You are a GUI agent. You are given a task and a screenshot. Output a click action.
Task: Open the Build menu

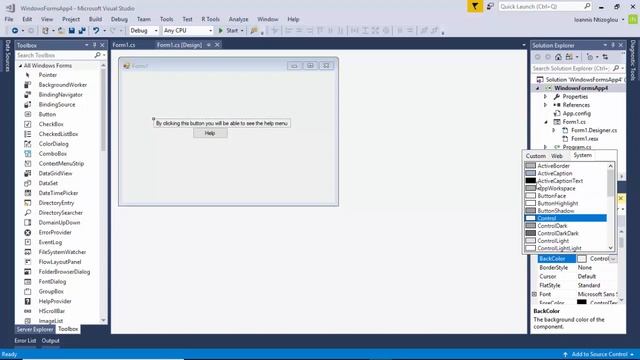click(x=95, y=19)
